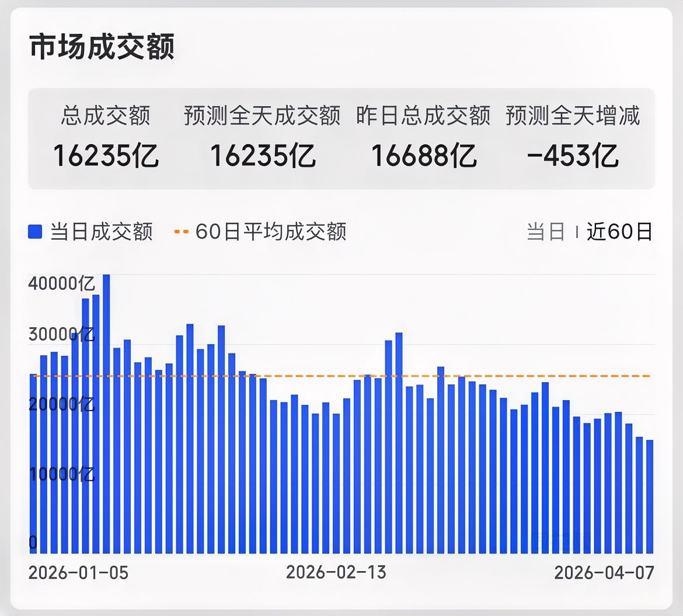This screenshot has width=683, height=616.
Task: Click the orange dashed 60日平均成交额 legend icon
Action: click(x=182, y=232)
